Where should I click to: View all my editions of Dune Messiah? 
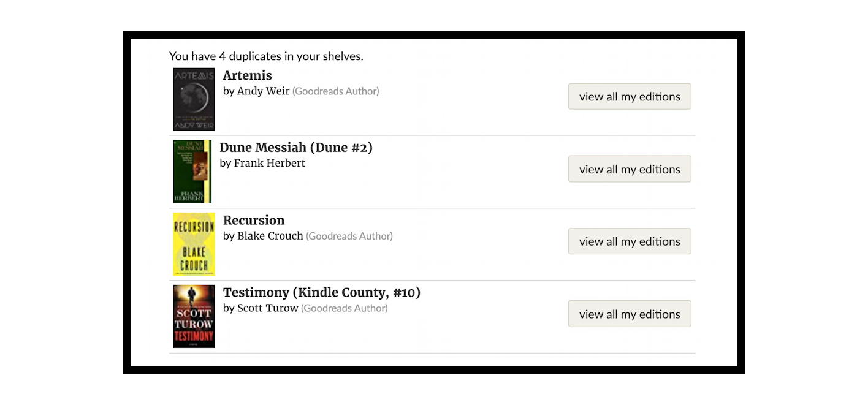click(630, 169)
